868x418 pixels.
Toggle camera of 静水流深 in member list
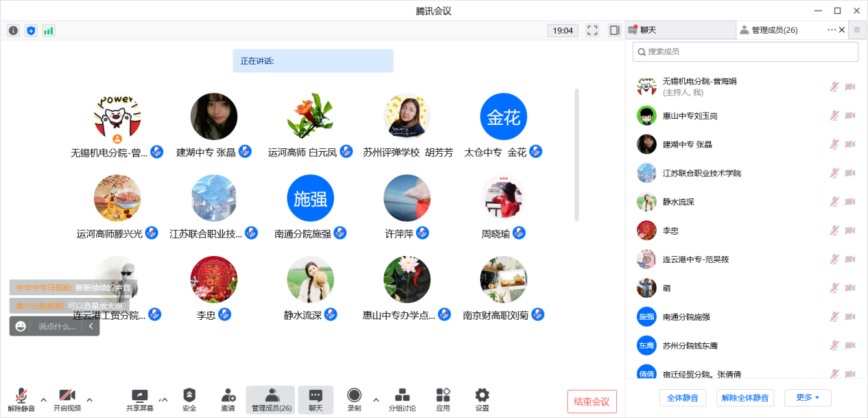coord(850,202)
